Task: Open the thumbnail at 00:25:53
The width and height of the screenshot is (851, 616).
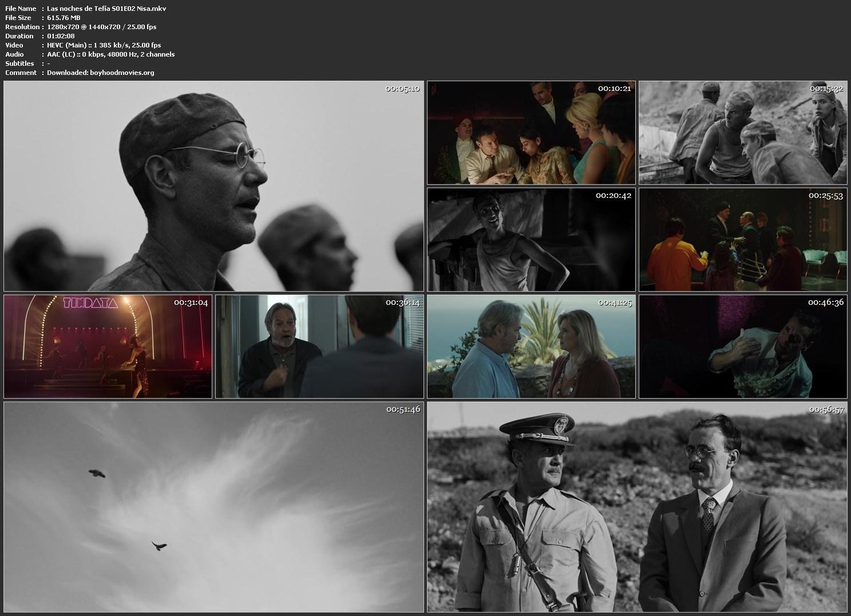Action: (743, 240)
